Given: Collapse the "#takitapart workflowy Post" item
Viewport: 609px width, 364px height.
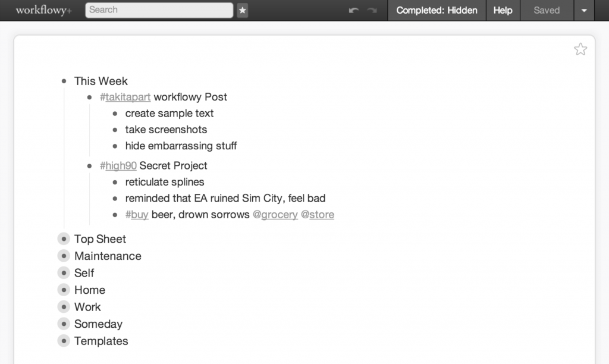Looking at the screenshot, I should (89, 97).
